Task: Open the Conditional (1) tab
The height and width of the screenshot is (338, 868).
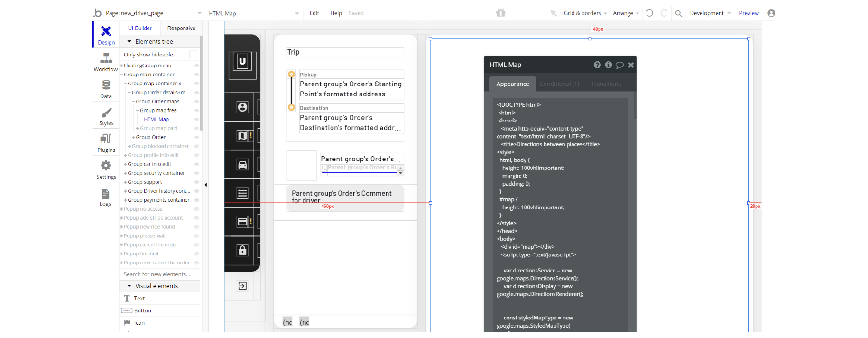Action: (x=559, y=84)
